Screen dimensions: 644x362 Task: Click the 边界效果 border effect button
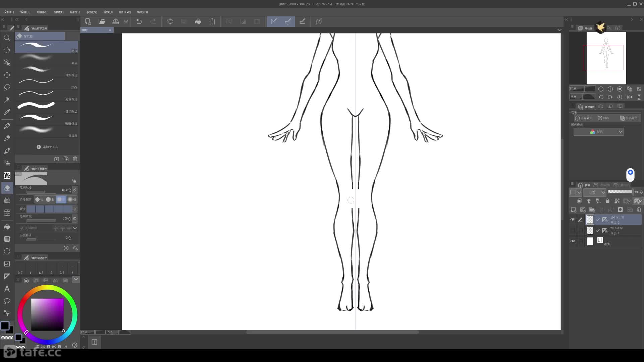coord(584,118)
